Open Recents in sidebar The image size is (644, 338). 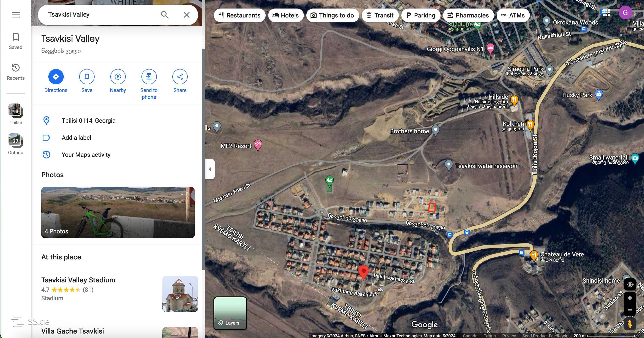[16, 72]
